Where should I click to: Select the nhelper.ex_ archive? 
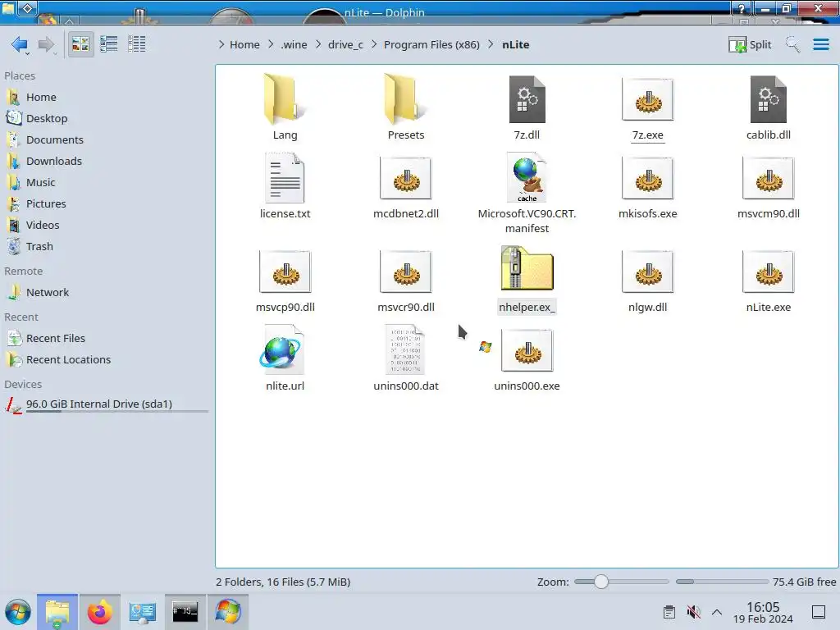pyautogui.click(x=527, y=280)
